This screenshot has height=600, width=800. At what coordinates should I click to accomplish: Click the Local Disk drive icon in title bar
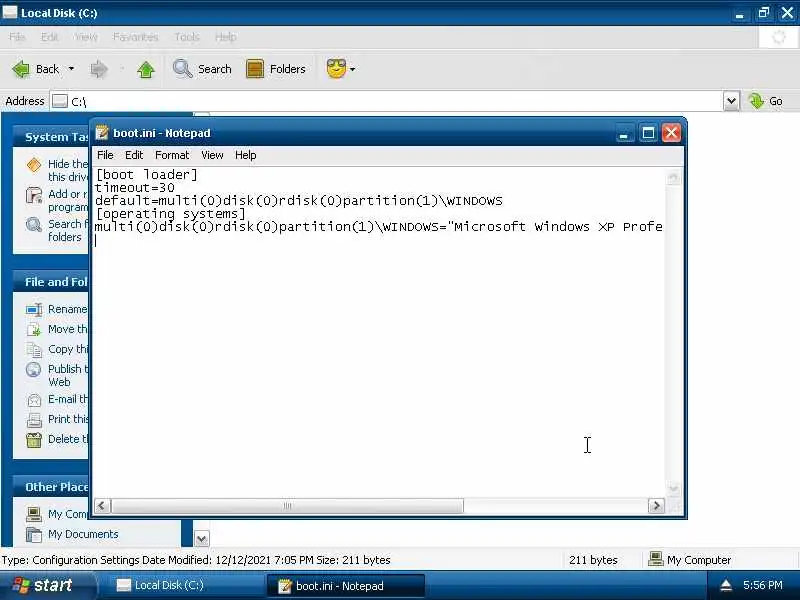pyautogui.click(x=9, y=12)
